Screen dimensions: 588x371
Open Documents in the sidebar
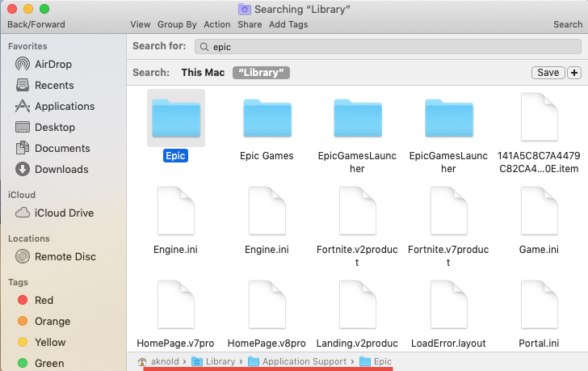pos(52,148)
